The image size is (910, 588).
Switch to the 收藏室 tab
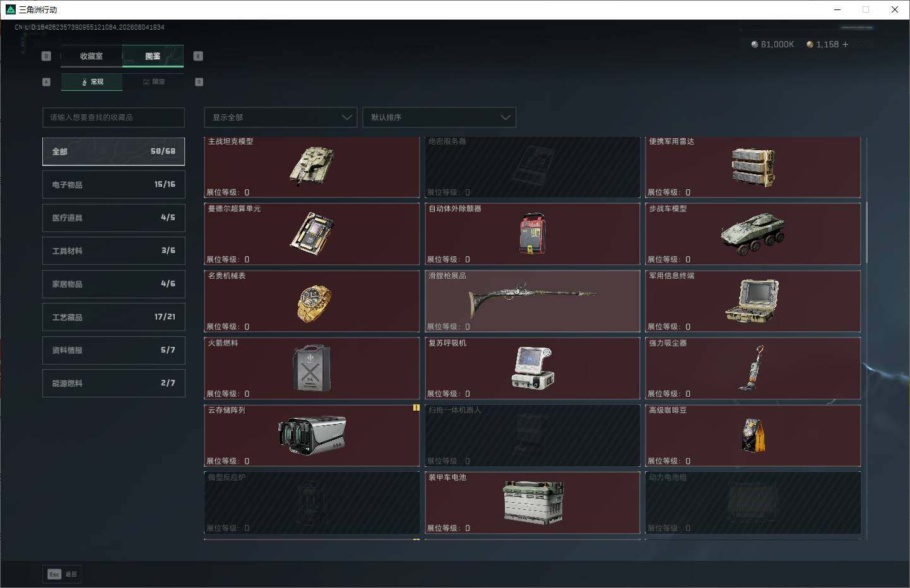click(x=92, y=56)
